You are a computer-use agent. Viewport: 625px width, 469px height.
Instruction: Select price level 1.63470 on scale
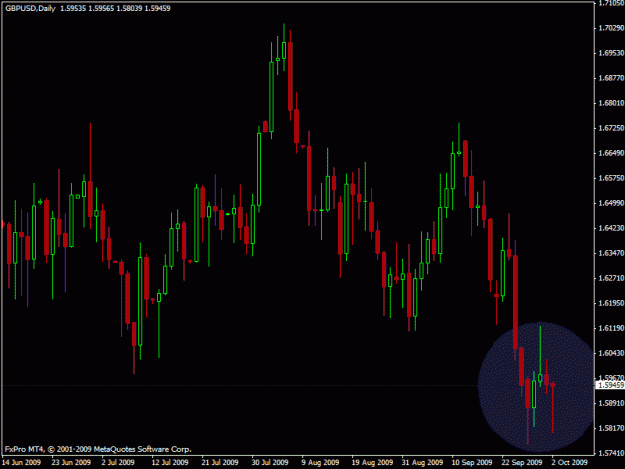click(x=611, y=253)
